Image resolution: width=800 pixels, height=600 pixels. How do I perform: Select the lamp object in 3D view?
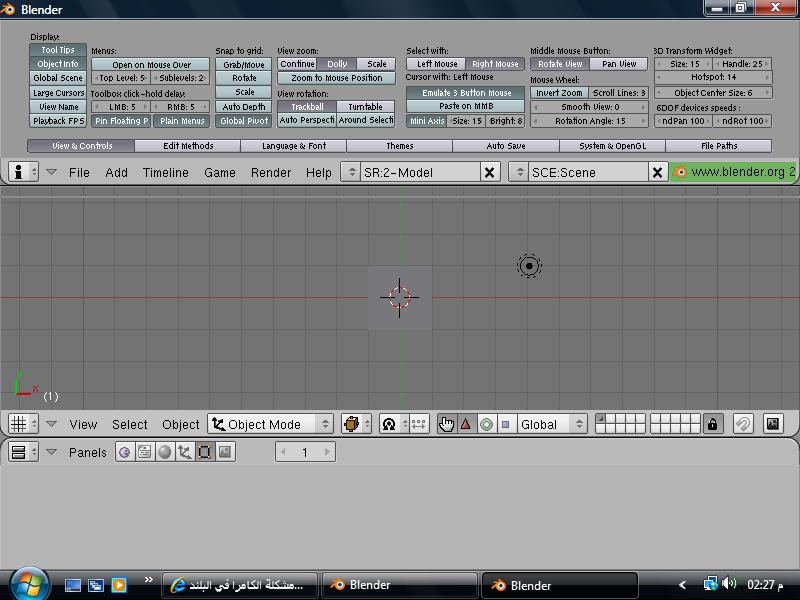point(529,266)
